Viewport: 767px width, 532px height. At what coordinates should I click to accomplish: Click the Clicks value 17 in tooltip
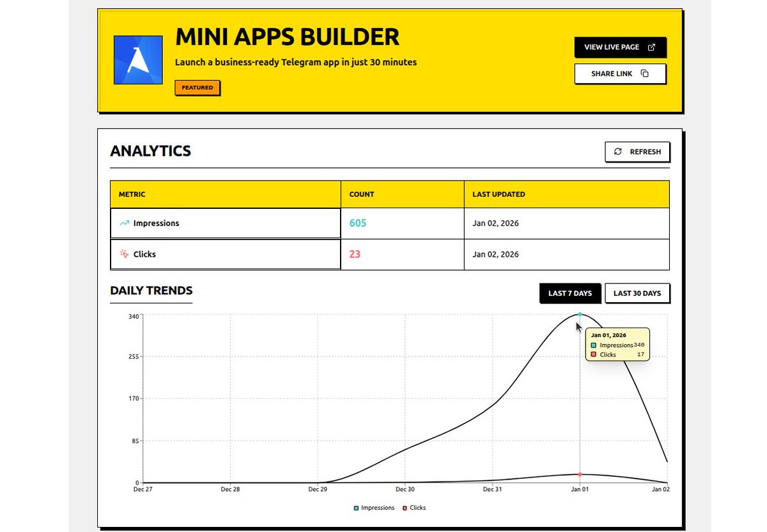tap(641, 354)
